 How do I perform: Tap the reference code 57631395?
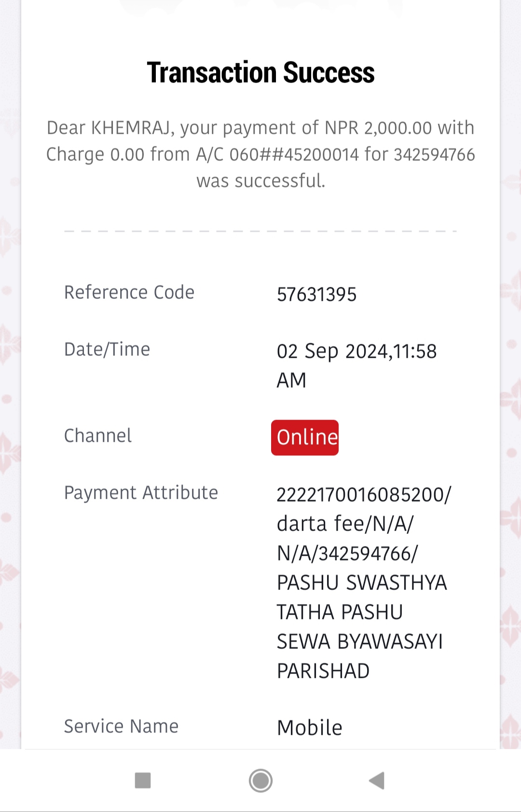pos(316,294)
